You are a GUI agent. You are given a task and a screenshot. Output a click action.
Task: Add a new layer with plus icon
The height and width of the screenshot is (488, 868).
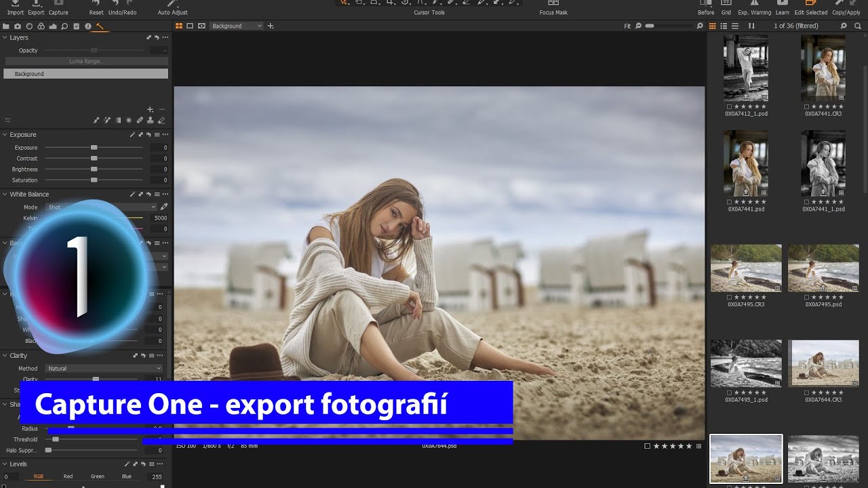(x=151, y=109)
